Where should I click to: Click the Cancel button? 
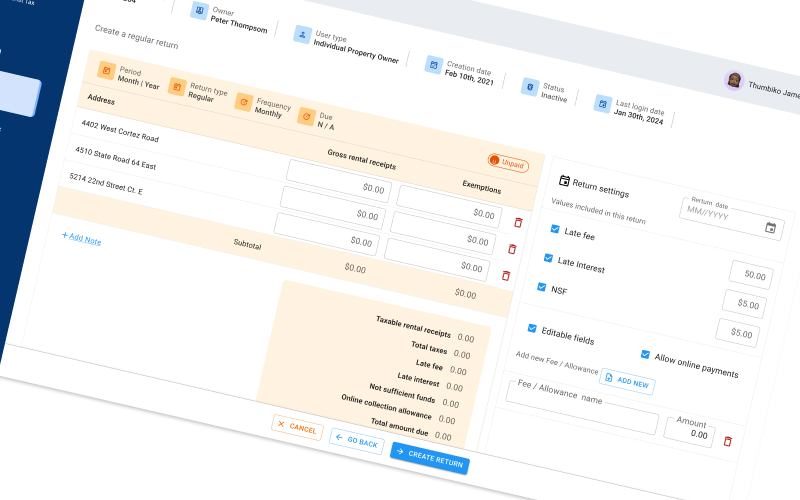click(x=297, y=427)
